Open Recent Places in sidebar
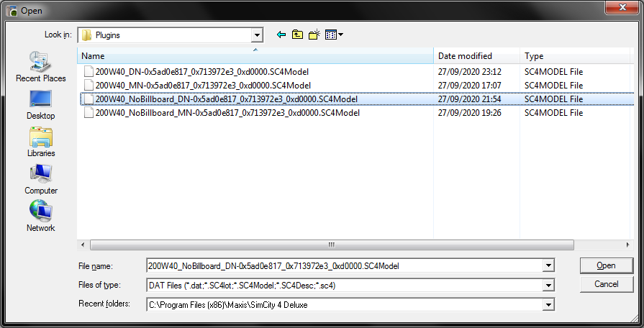Viewport: 644px width, 328px height. [x=41, y=66]
